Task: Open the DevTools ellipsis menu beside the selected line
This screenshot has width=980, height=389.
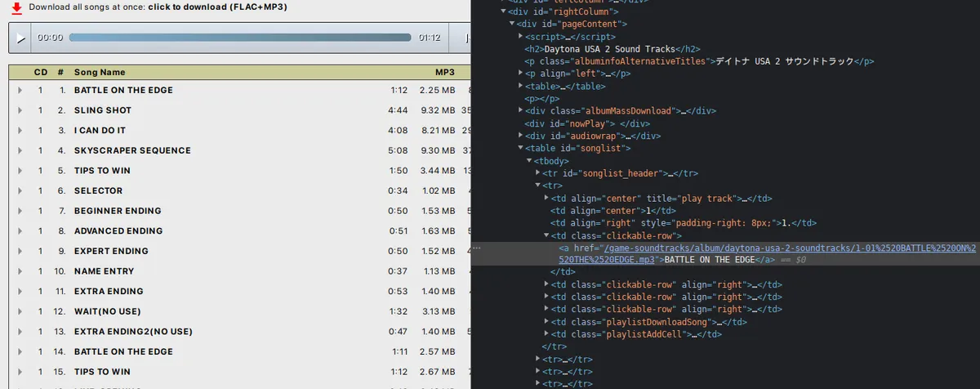Action: (476, 247)
